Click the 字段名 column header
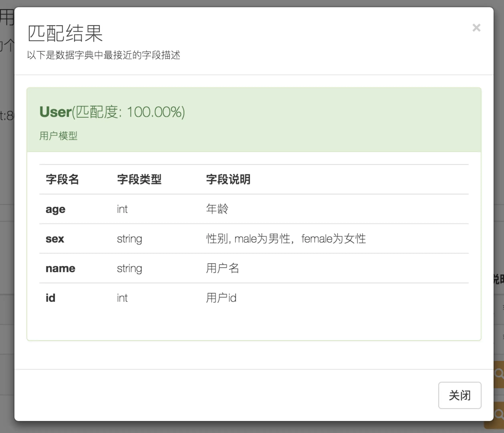Image resolution: width=504 pixels, height=433 pixels. coord(62,179)
